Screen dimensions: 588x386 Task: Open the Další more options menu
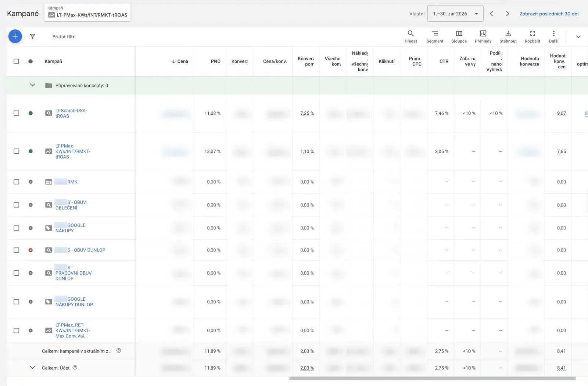pyautogui.click(x=554, y=36)
